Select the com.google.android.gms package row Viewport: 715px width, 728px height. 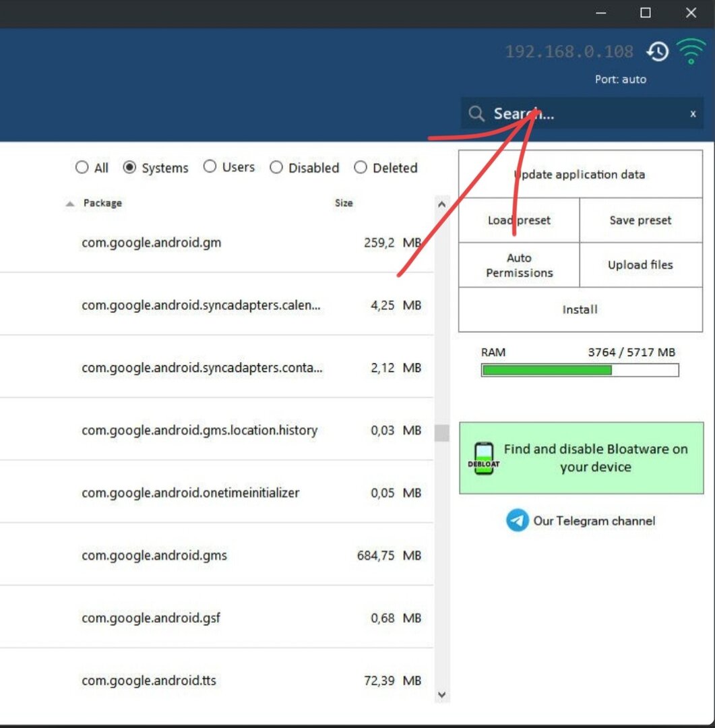point(155,555)
